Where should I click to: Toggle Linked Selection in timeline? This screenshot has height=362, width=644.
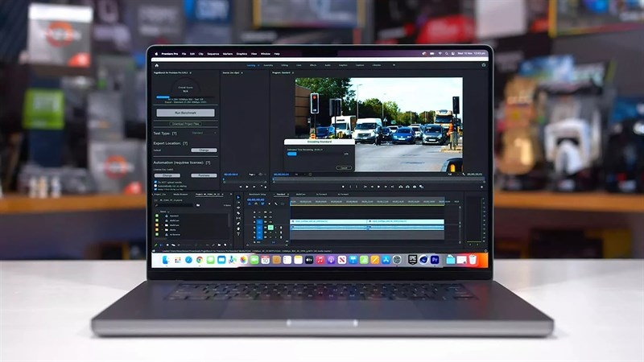(x=262, y=204)
